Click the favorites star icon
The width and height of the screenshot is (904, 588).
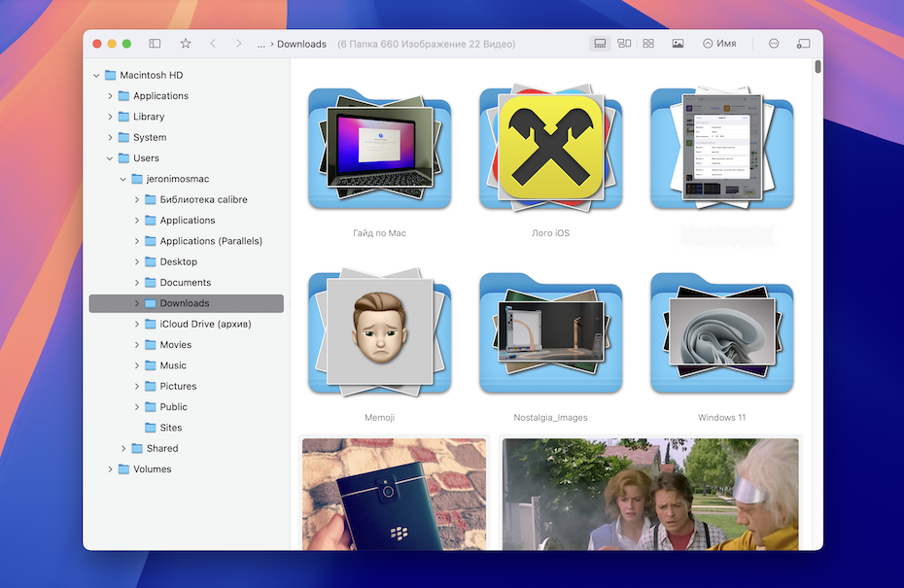(185, 43)
